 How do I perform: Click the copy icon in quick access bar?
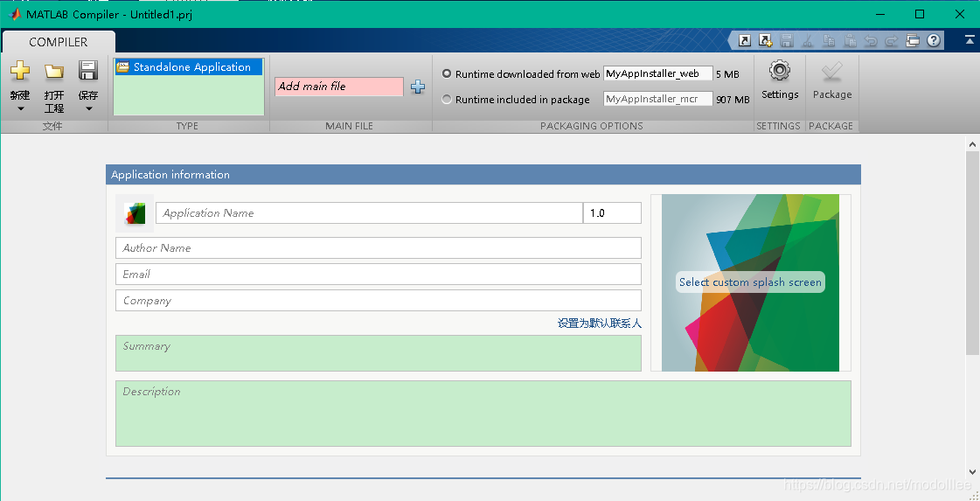(830, 40)
